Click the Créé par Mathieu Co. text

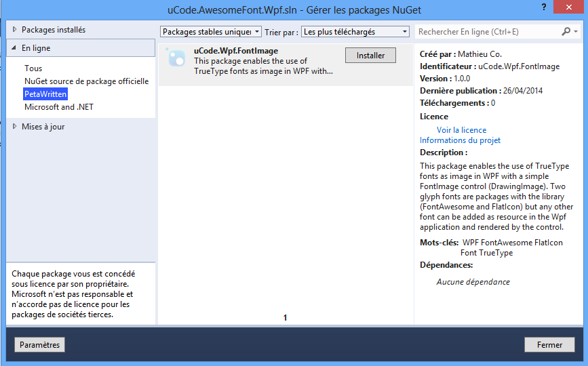[x=460, y=54]
